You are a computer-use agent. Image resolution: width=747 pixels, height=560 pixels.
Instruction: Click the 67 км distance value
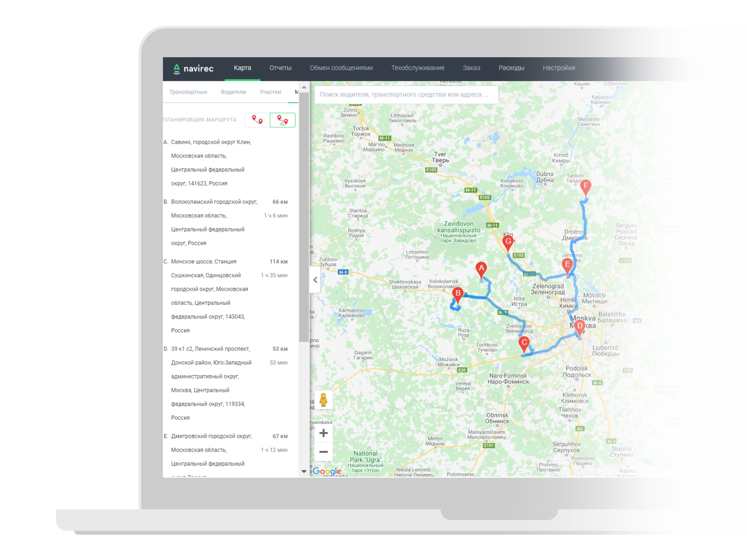tap(280, 436)
